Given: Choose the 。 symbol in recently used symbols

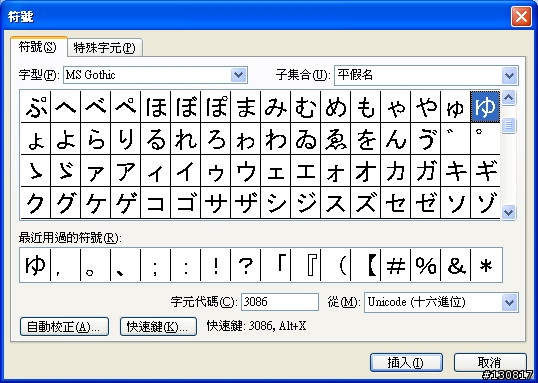Looking at the screenshot, I should 96,265.
